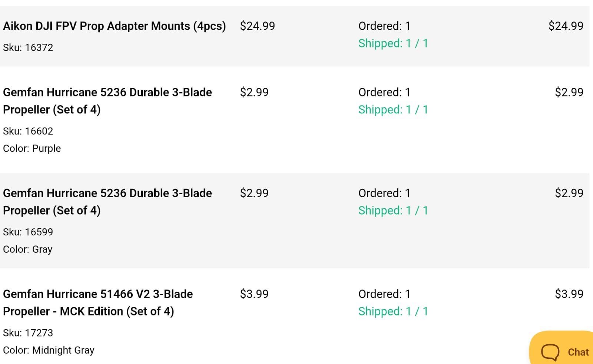Click Sku: 16602 text
Viewport: 593px width, 364px height.
[x=28, y=131]
